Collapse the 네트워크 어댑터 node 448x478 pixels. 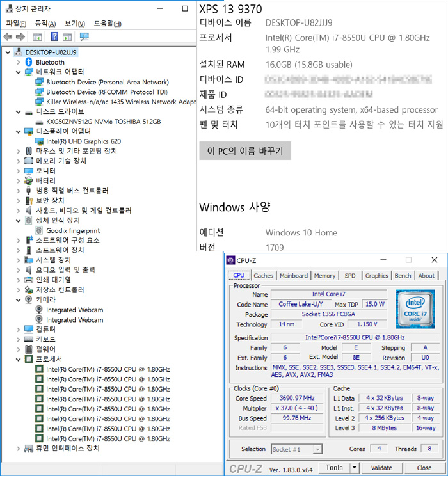(x=19, y=72)
